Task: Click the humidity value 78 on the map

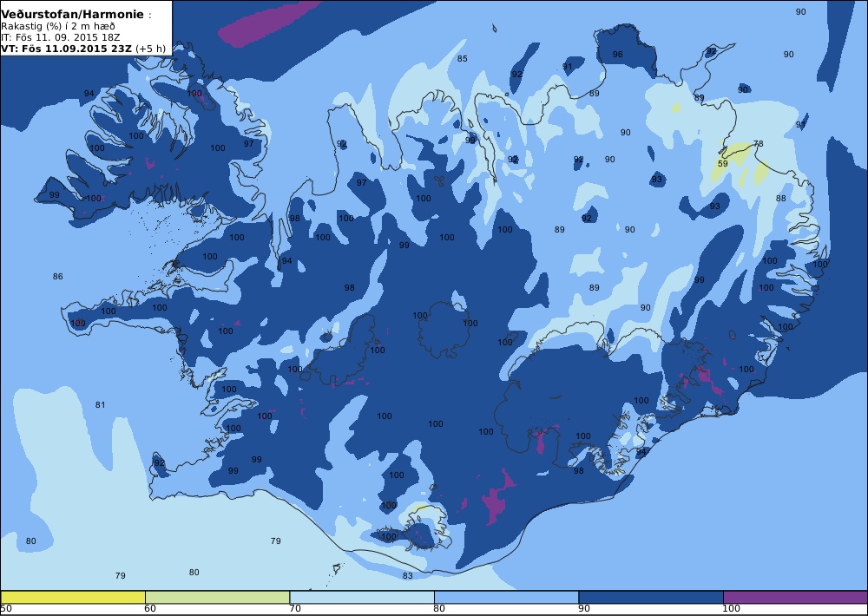Action: (759, 144)
